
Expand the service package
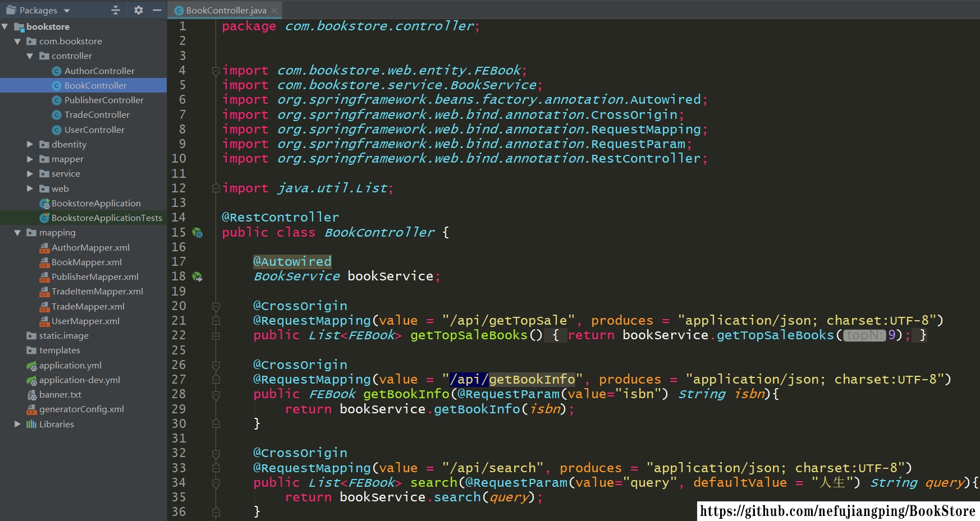point(30,174)
